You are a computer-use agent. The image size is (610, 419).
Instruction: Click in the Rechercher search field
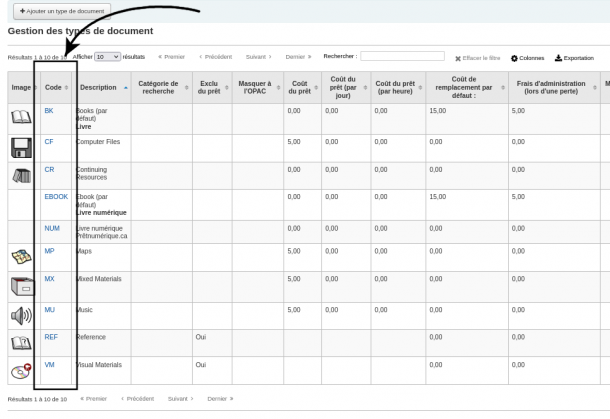[x=402, y=57]
